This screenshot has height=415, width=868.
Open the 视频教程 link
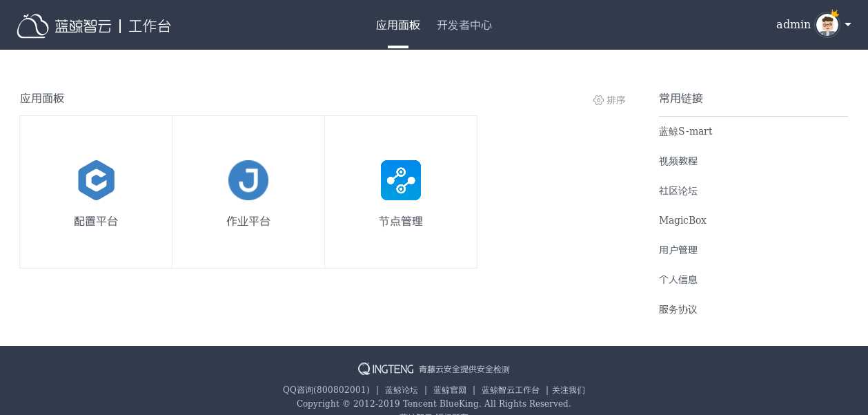tap(678, 161)
